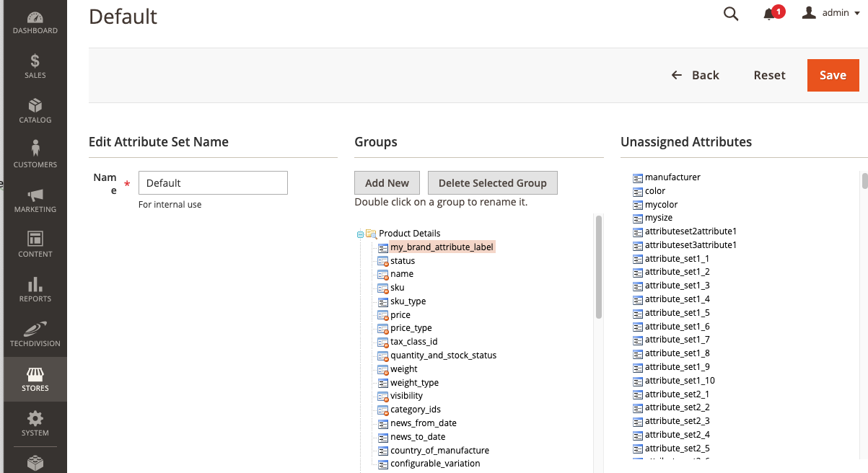Click the price attribute icon
The width and height of the screenshot is (868, 473).
point(383,315)
